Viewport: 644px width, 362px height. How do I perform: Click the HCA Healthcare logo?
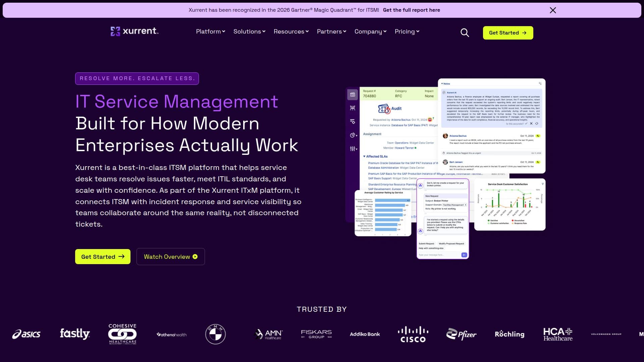[x=558, y=334]
